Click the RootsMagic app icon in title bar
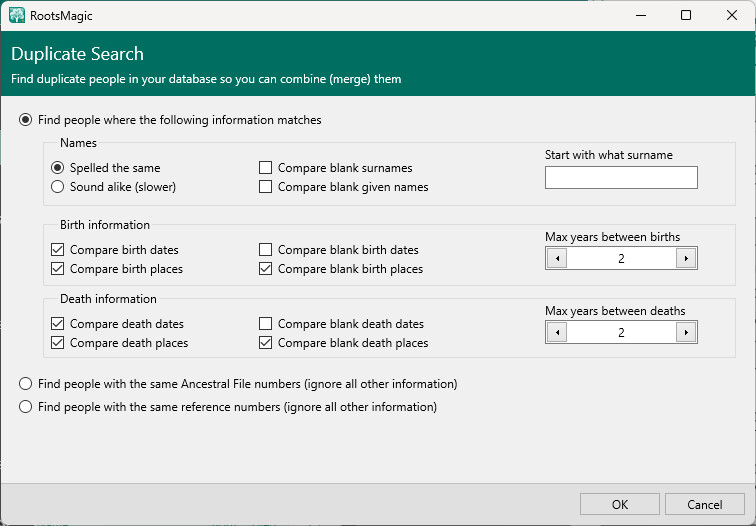This screenshot has height=526, width=756. click(17, 15)
